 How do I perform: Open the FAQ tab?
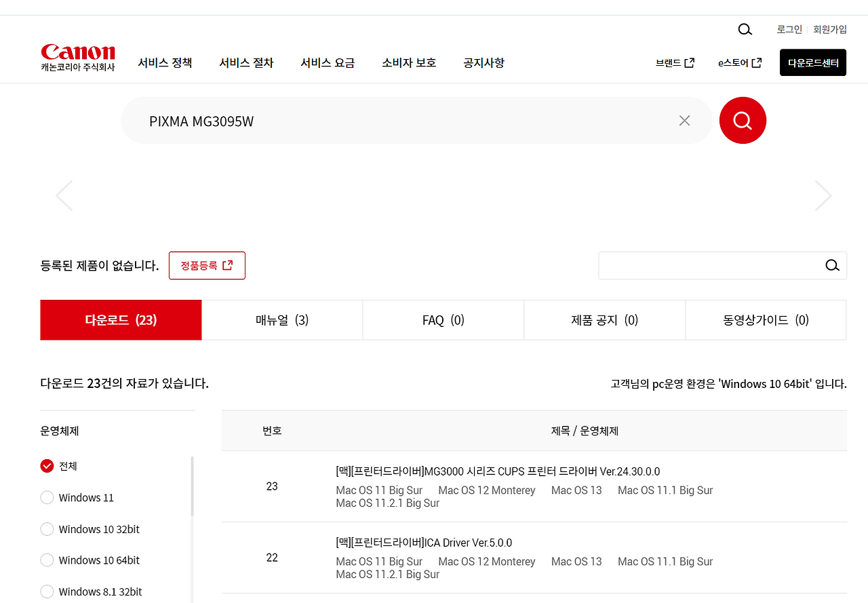(443, 319)
